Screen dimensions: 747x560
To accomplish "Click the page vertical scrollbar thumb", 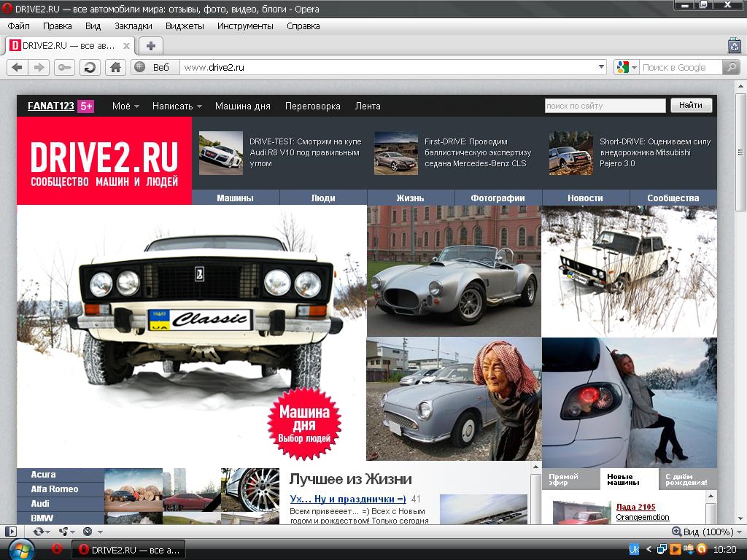I will tap(740, 152).
